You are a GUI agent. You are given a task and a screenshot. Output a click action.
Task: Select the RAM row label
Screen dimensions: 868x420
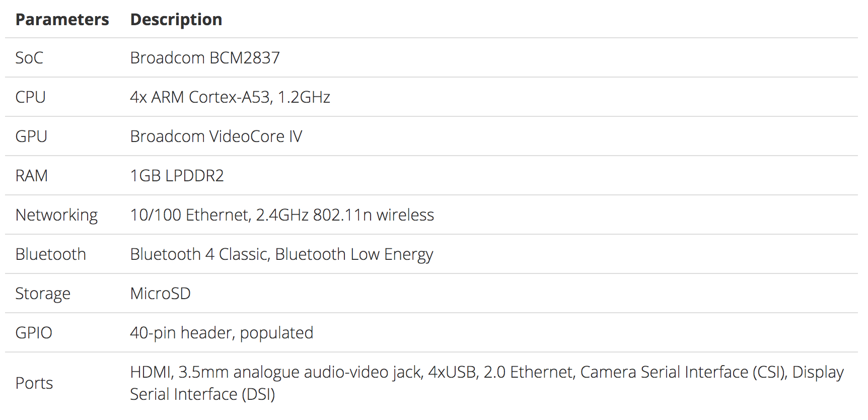click(32, 176)
